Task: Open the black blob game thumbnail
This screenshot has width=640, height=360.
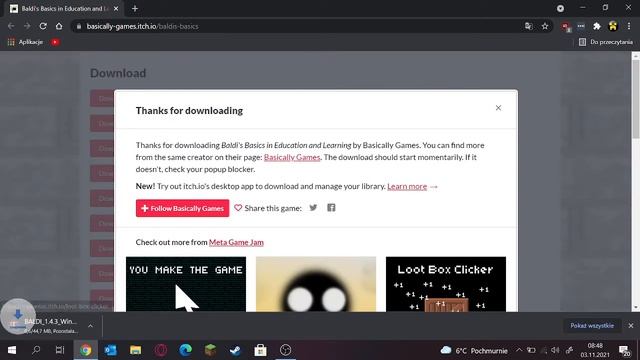Action: [316, 284]
